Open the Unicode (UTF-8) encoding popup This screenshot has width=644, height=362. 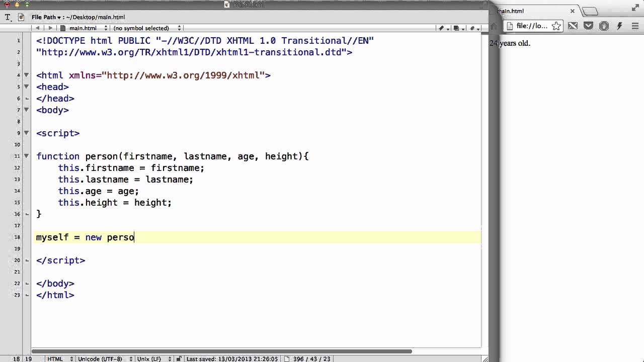pyautogui.click(x=105, y=359)
